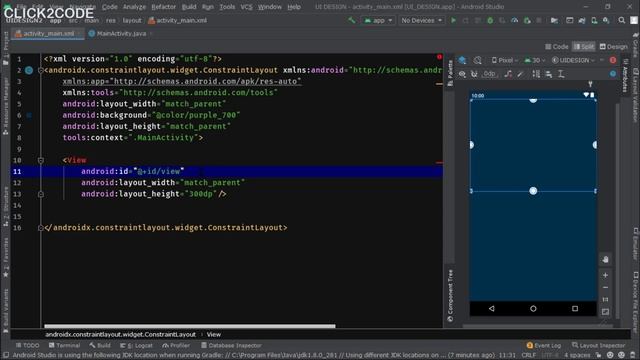Viewport: 640px width, 360px height.
Task: Set default margins 0dp dropdown
Action: point(489,74)
